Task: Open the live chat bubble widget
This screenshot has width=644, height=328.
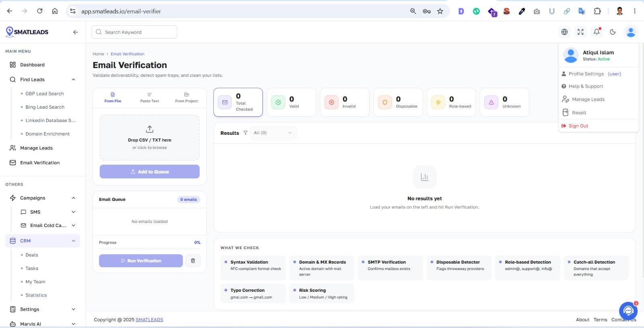Action: tap(628, 311)
